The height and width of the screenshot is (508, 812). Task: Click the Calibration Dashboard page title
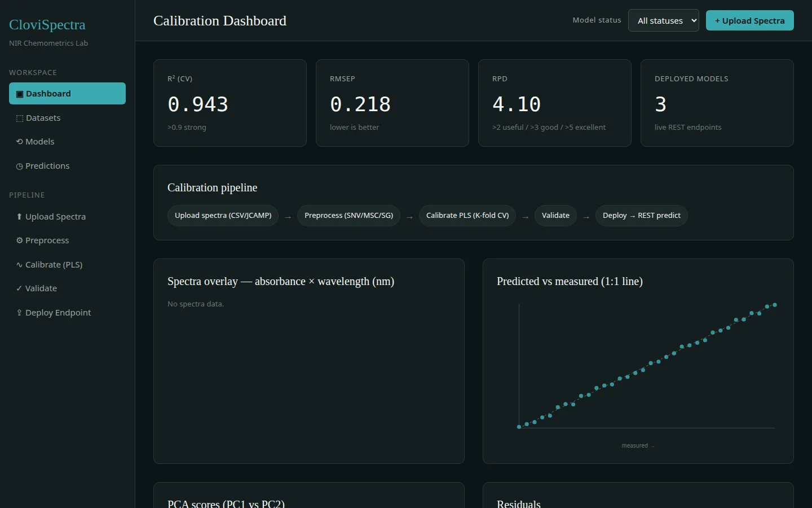220,21
